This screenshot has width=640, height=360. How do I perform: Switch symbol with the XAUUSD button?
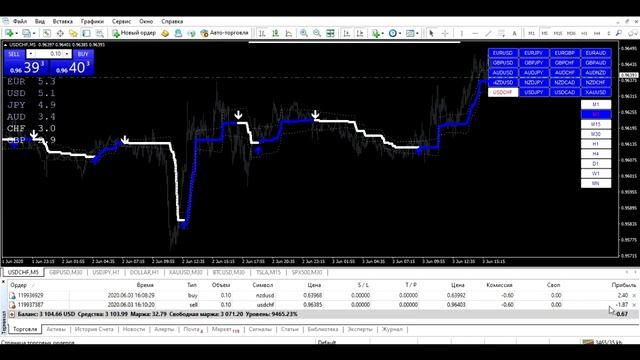(x=596, y=92)
